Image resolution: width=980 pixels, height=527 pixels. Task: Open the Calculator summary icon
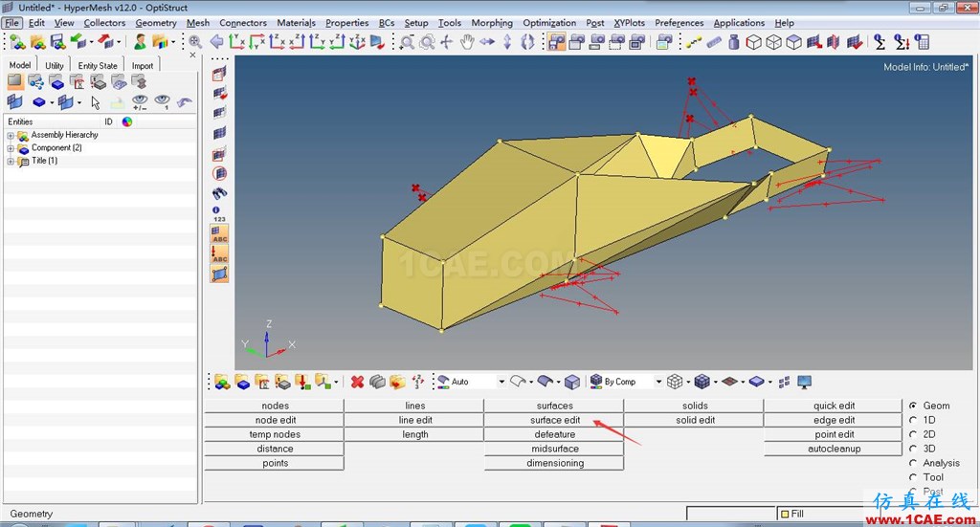[922, 42]
